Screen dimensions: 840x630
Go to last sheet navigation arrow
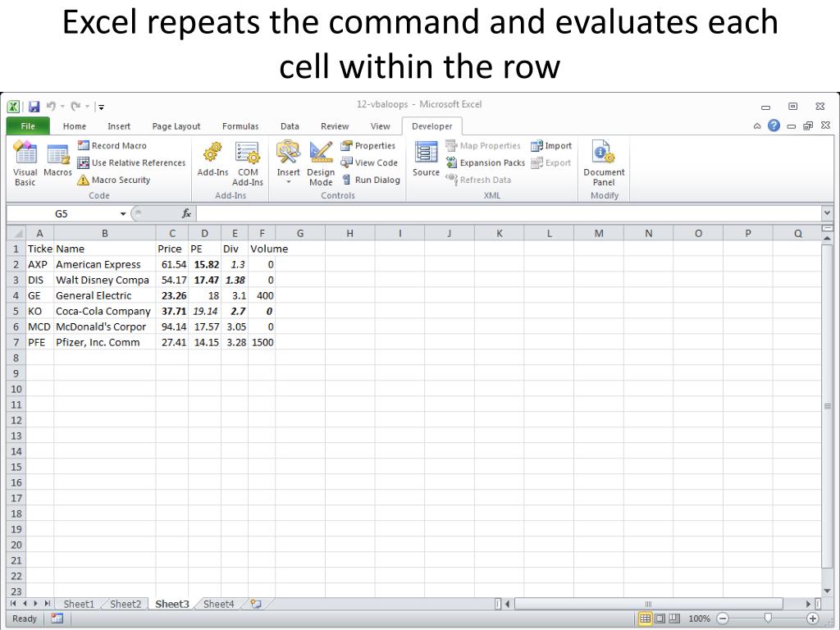47,603
